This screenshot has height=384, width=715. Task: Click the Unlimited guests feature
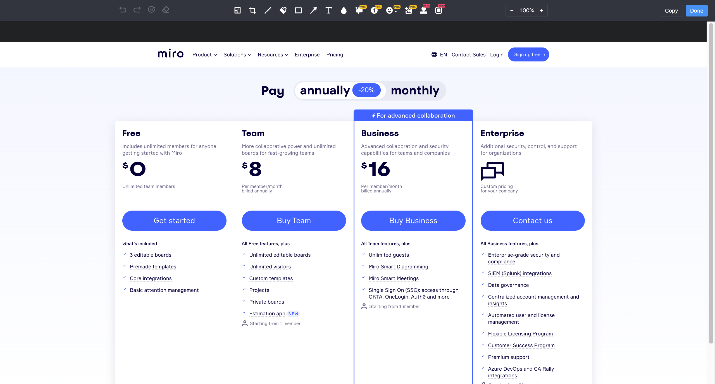coord(389,255)
